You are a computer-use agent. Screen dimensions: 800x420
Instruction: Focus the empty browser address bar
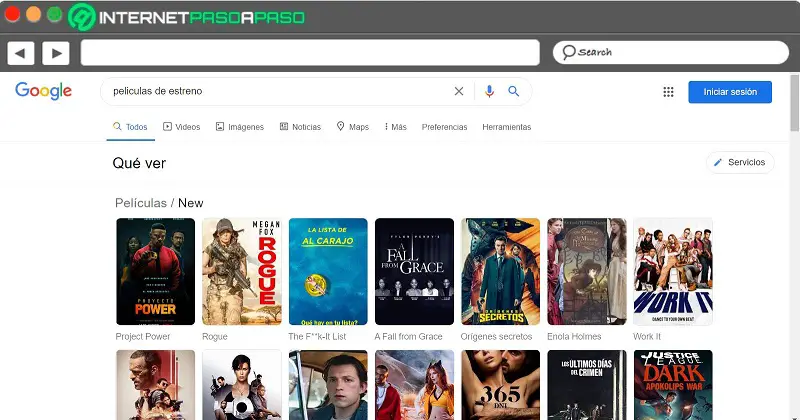click(x=310, y=53)
